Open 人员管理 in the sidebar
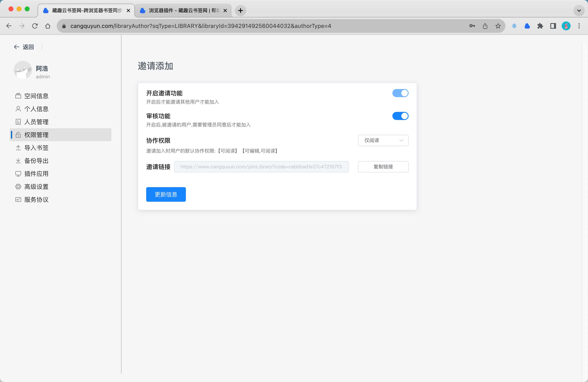This screenshot has width=588, height=382. (x=36, y=122)
